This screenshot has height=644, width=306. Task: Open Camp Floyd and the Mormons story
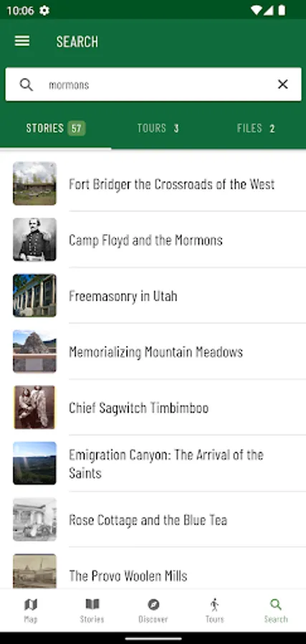[153, 240]
